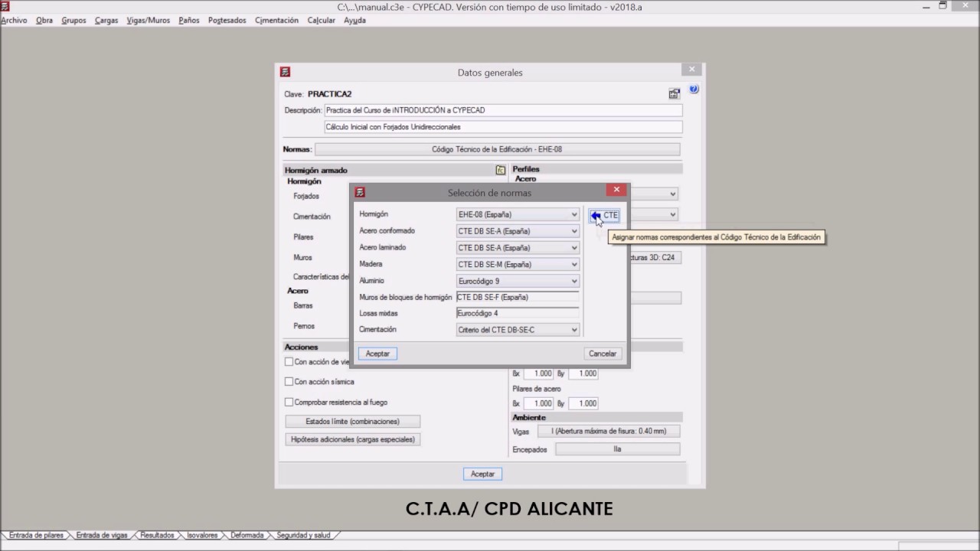Viewport: 980px width, 551px height.
Task: Open the Grupos menu
Action: click(x=73, y=21)
